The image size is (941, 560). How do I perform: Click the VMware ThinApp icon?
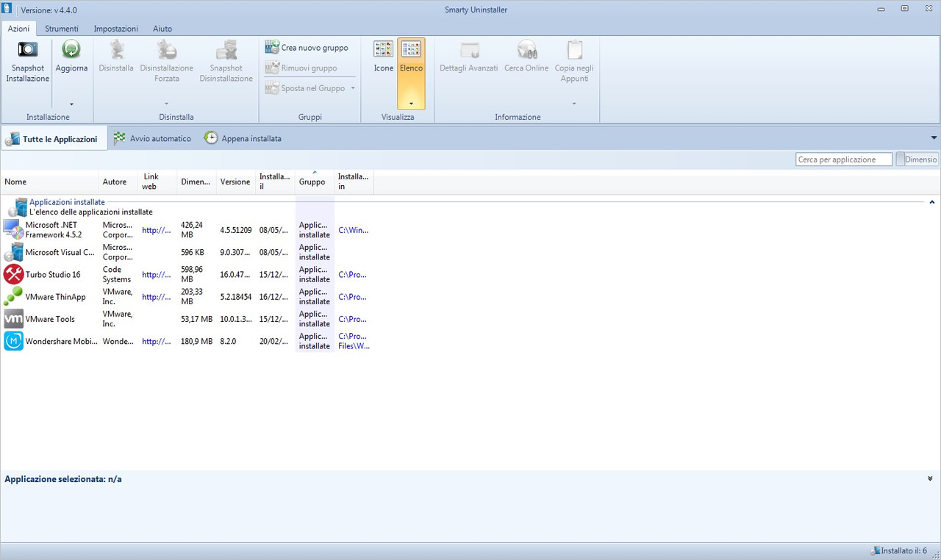click(x=13, y=297)
